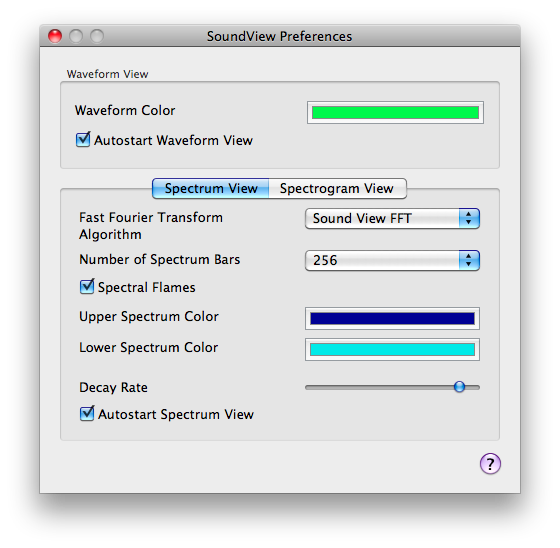Open the Sound View FFT algorithm dropdown
560x548 pixels.
[392, 218]
